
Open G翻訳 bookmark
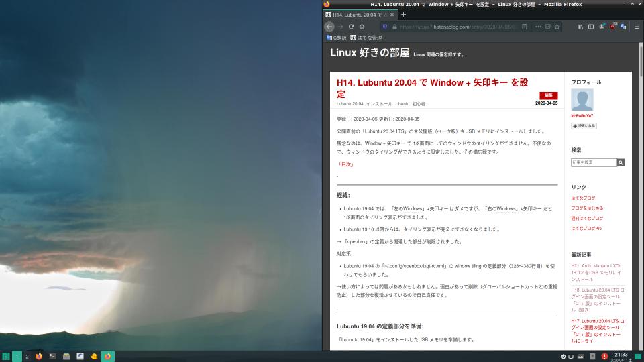[x=336, y=38]
